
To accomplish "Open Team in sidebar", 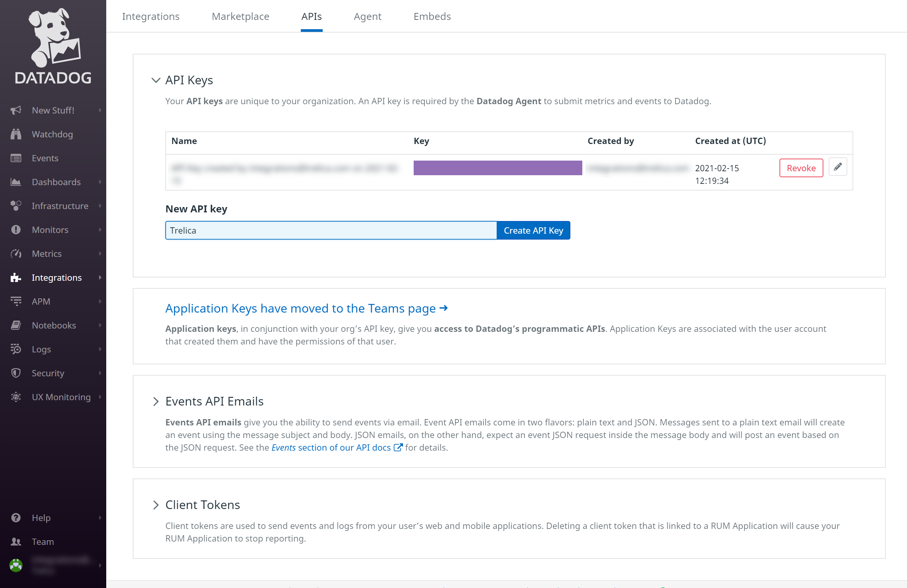I will click(x=43, y=542).
